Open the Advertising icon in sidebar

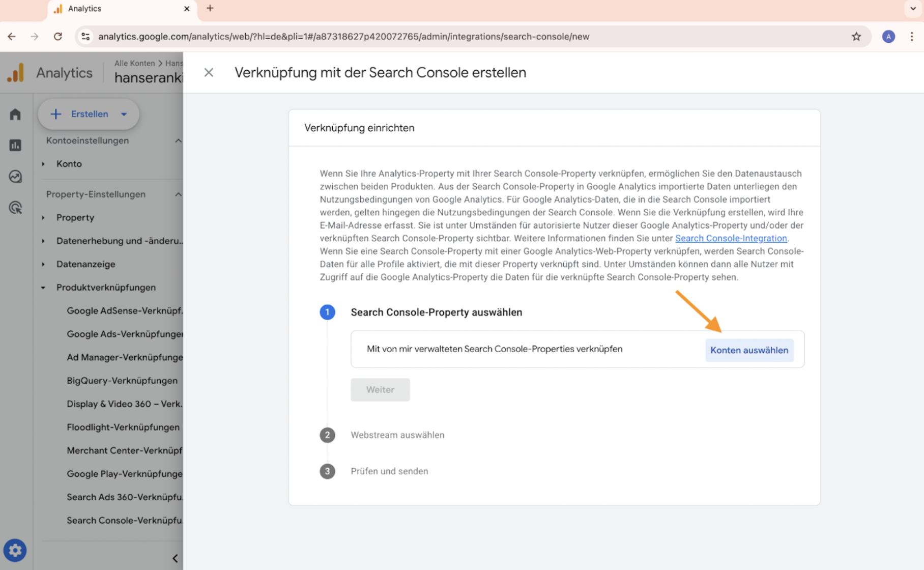[x=15, y=208]
